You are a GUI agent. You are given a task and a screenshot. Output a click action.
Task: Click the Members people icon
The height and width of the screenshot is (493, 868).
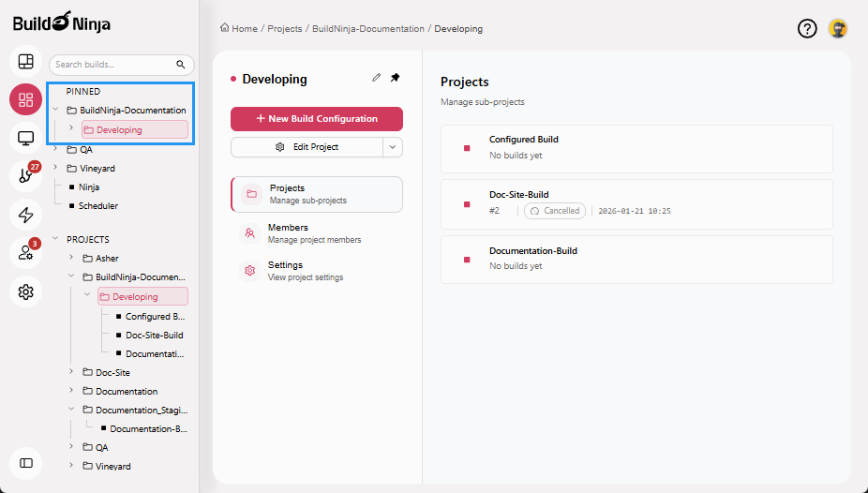249,233
